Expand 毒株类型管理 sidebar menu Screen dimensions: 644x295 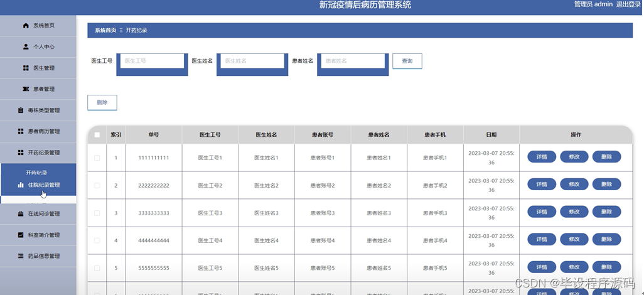pyautogui.click(x=38, y=110)
